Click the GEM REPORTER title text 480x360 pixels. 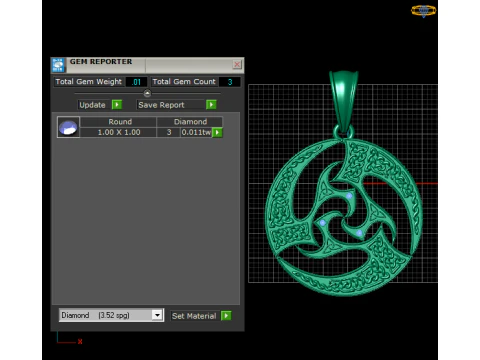coord(101,62)
